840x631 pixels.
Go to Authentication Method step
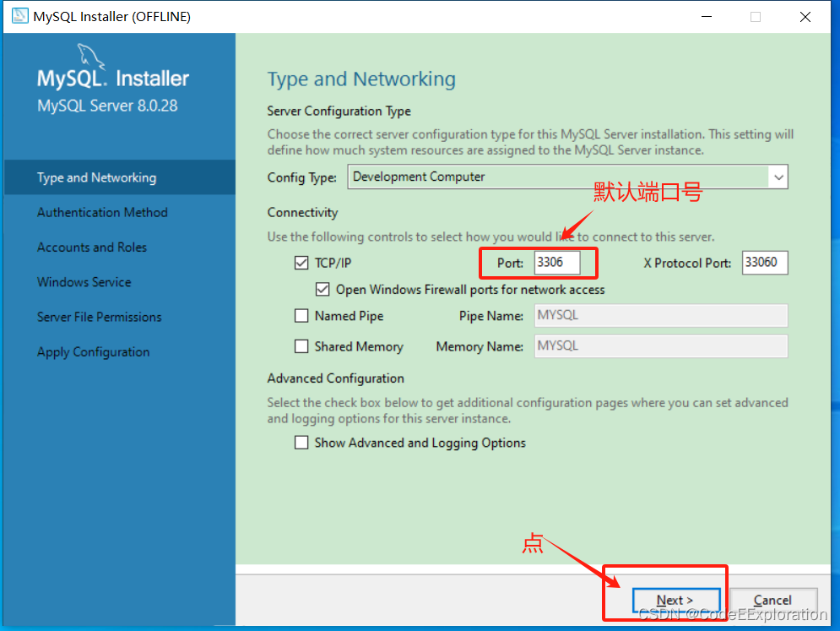click(x=102, y=212)
